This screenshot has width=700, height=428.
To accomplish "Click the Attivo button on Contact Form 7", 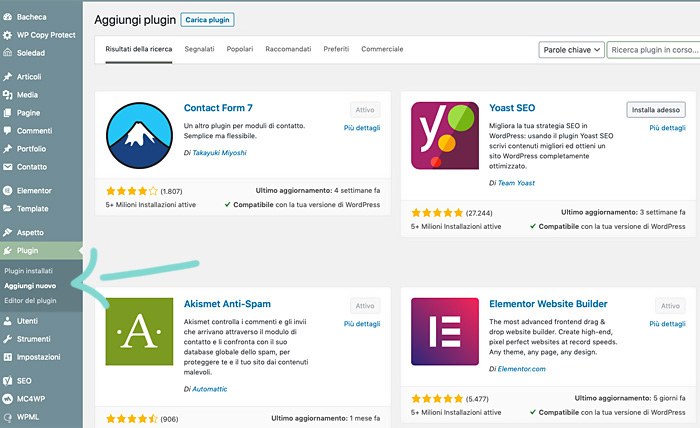I will (x=365, y=110).
